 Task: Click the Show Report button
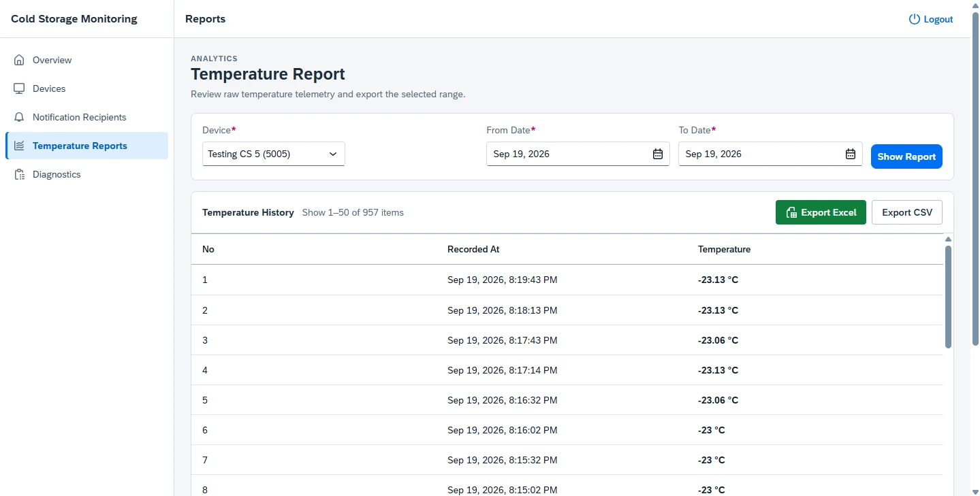tap(906, 156)
